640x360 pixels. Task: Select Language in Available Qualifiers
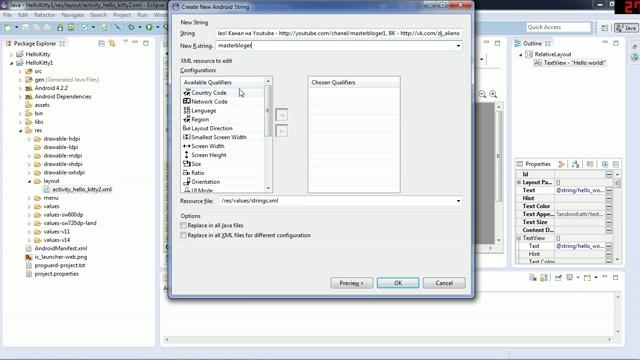click(204, 111)
